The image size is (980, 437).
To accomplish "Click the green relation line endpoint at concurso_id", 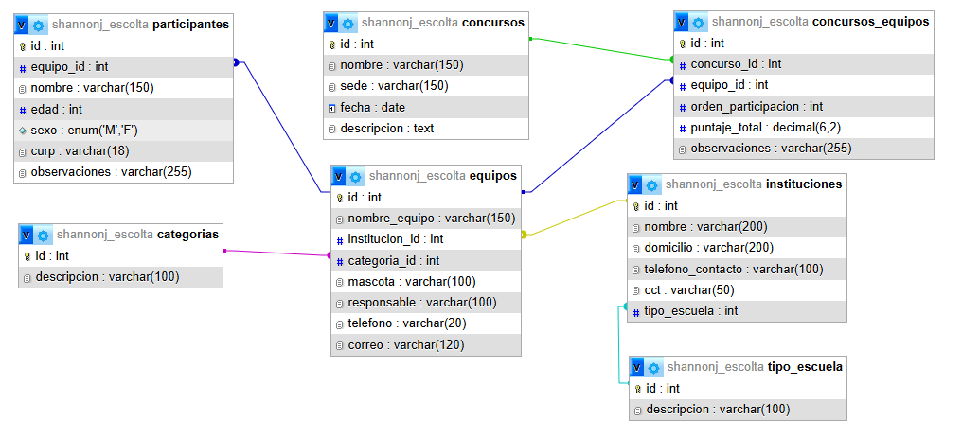I will [672, 60].
